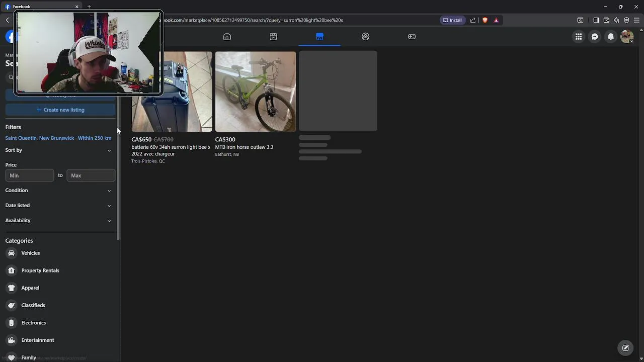Open the Vehicles category label
The width and height of the screenshot is (644, 362).
(31, 253)
